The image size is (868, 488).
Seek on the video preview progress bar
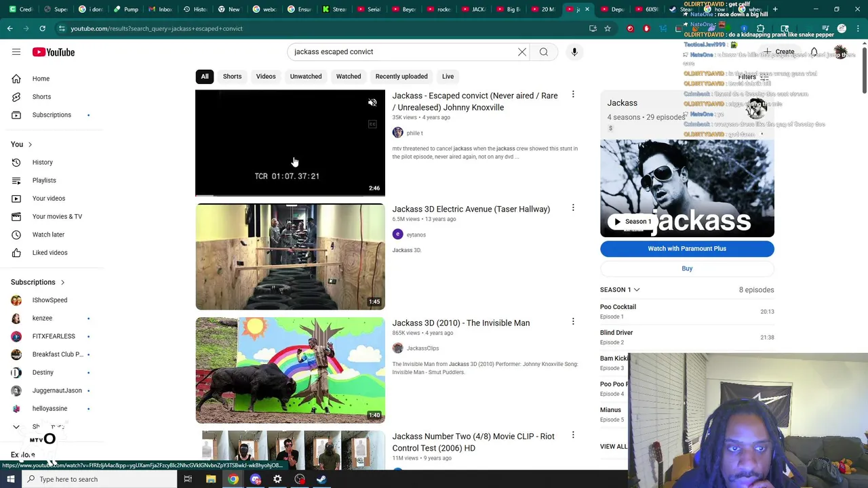(x=290, y=195)
